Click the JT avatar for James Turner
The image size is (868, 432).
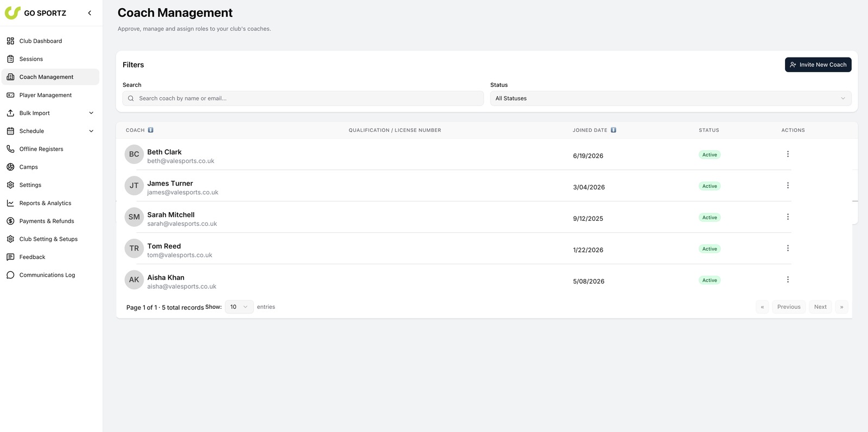pos(134,186)
